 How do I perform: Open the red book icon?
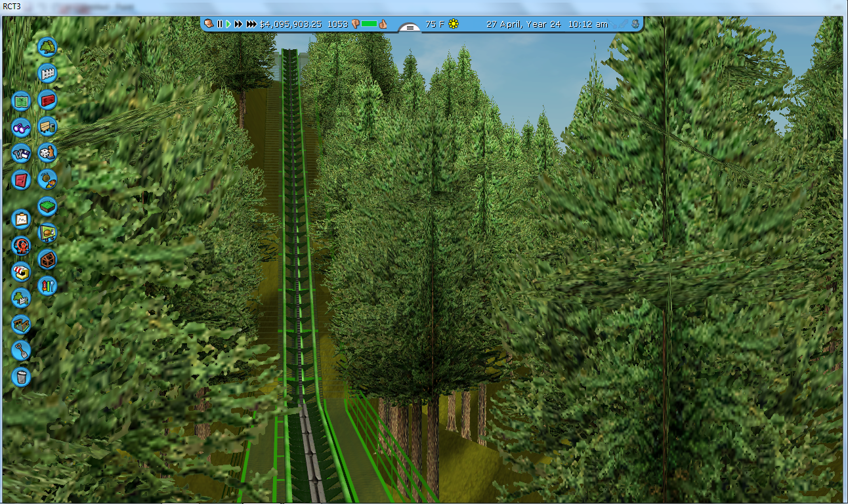(x=21, y=180)
